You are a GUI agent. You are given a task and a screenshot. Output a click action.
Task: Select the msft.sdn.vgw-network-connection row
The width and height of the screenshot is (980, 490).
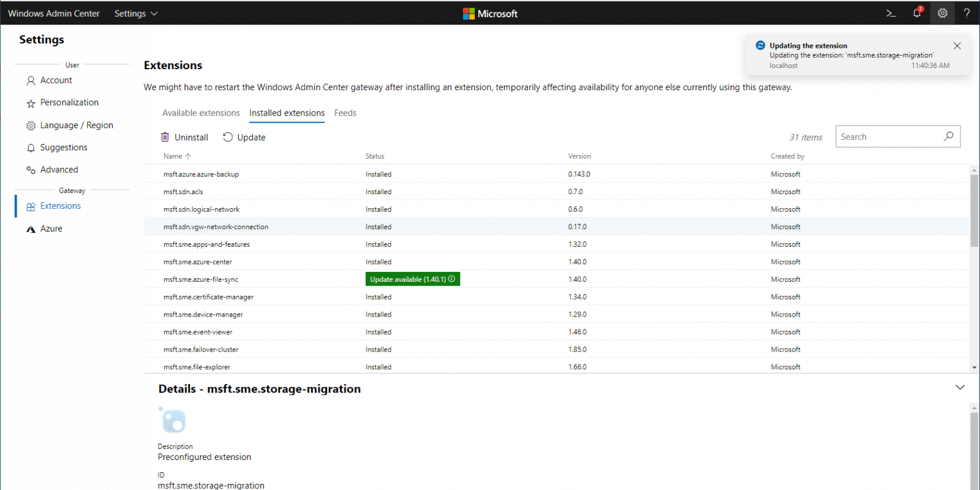(x=556, y=227)
